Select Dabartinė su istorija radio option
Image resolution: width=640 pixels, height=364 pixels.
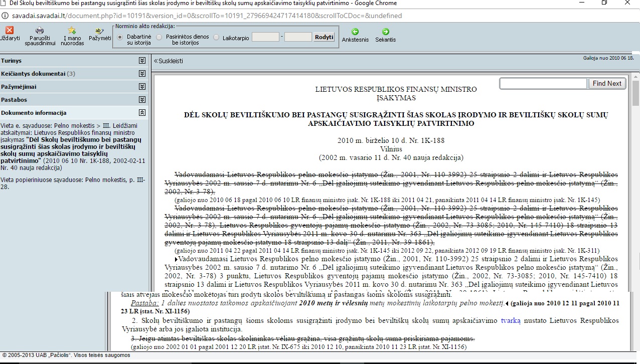click(x=120, y=37)
